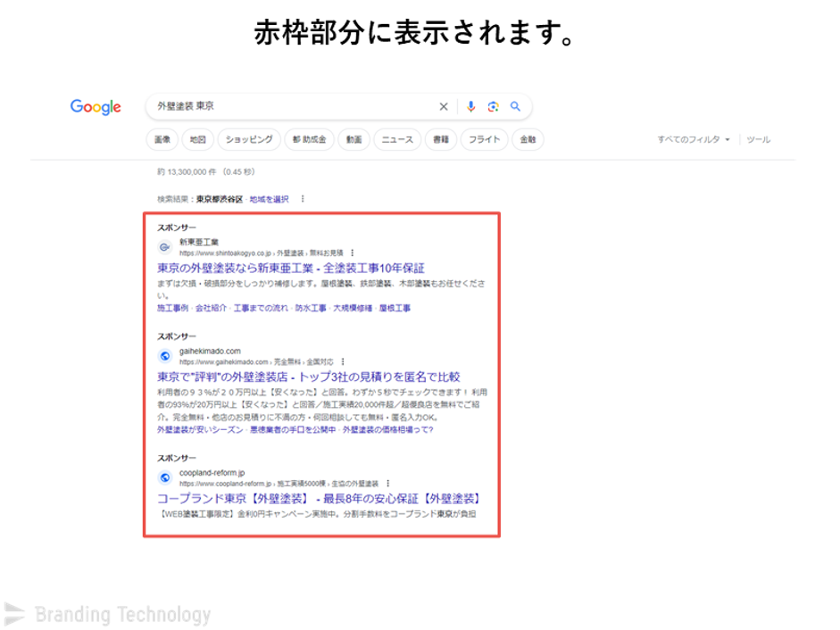
Task: Click the 屋根工事 sitelink
Action: click(x=395, y=308)
